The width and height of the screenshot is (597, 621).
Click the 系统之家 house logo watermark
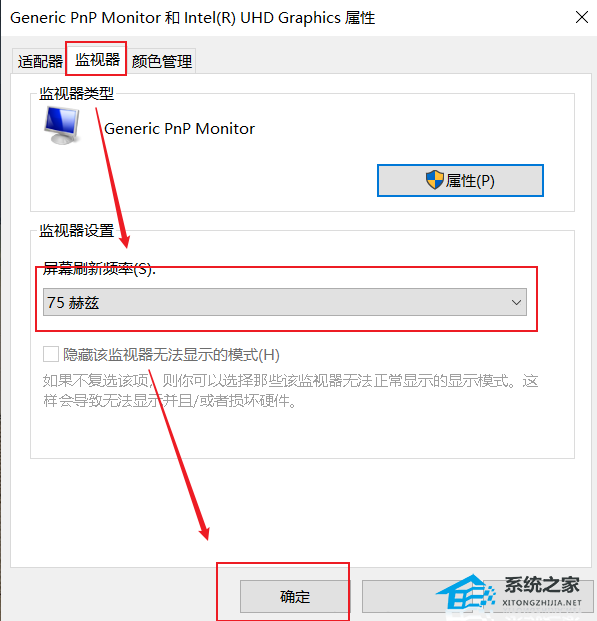tap(466, 593)
